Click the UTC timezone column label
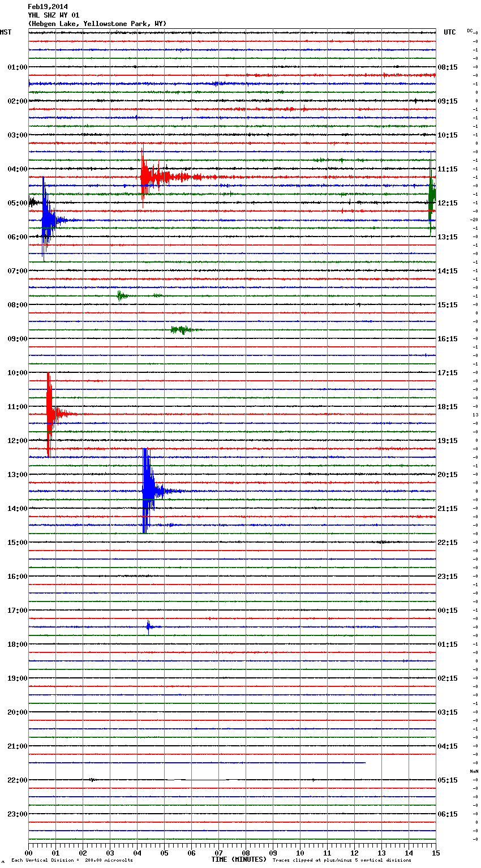 click(x=449, y=32)
